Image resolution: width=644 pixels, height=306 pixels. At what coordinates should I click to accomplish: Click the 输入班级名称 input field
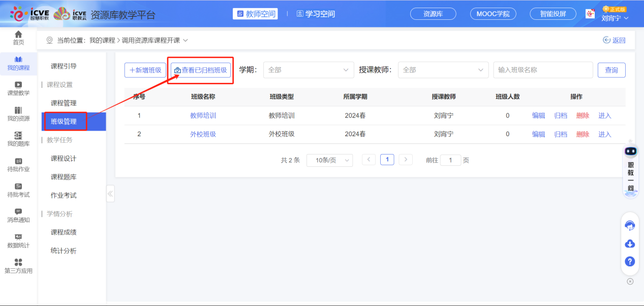pos(543,70)
